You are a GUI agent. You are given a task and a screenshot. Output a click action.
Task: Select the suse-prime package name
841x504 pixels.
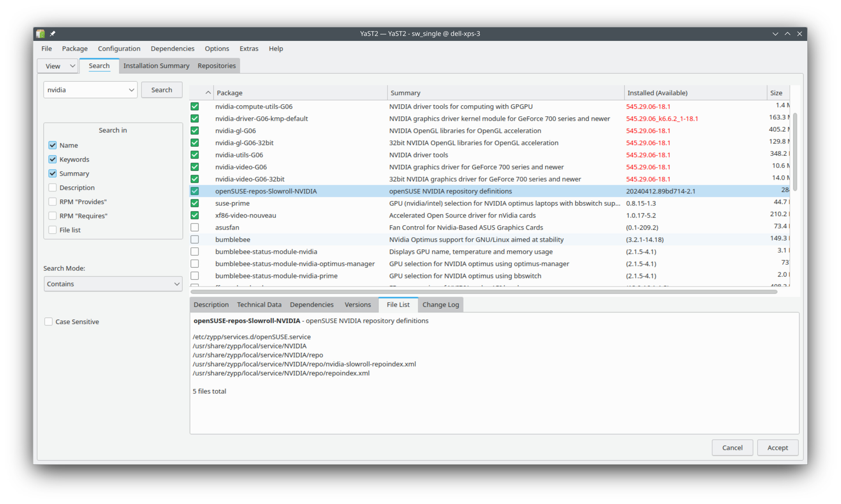click(x=232, y=203)
